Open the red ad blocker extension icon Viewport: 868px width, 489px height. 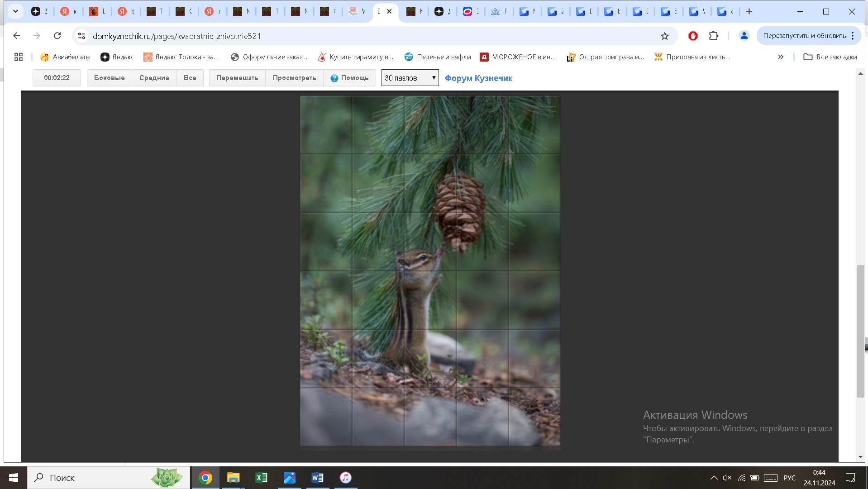tap(693, 36)
